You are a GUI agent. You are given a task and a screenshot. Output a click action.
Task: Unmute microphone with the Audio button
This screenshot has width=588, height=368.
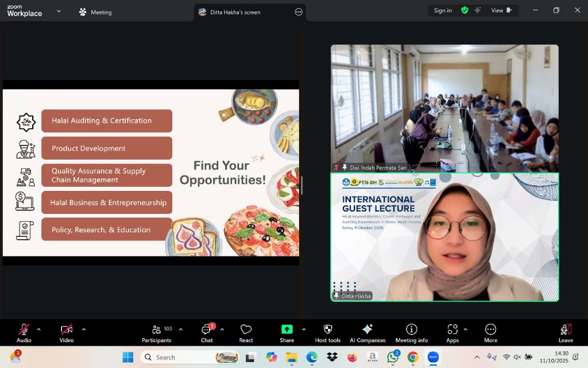pos(24,330)
